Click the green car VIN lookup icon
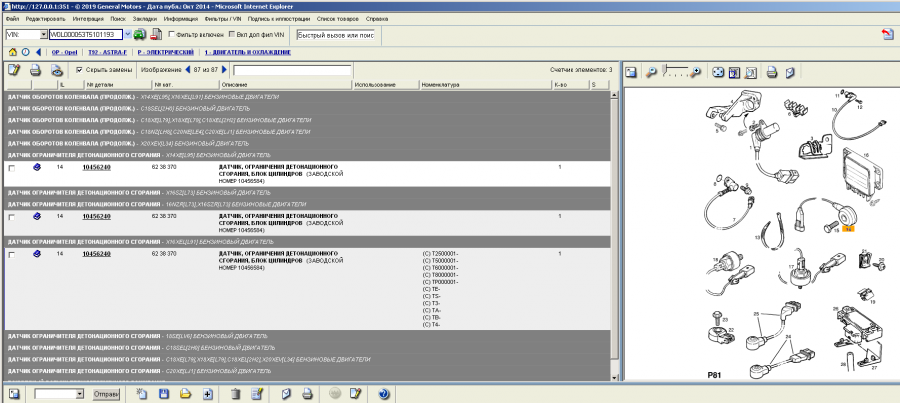 coord(140,35)
